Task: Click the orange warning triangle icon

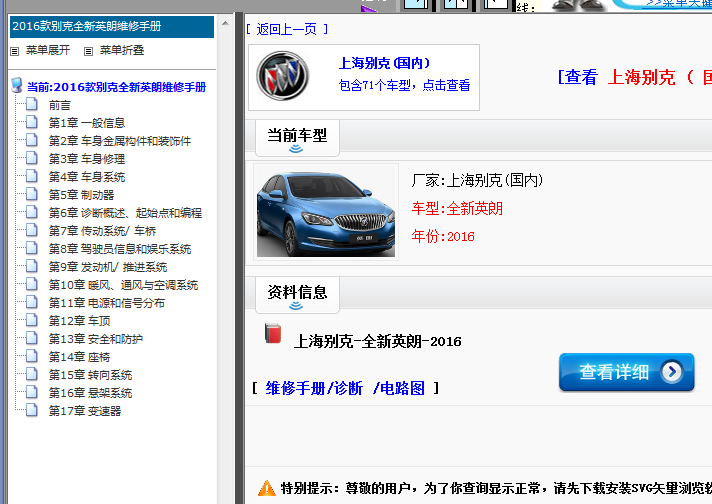Action: [267, 488]
